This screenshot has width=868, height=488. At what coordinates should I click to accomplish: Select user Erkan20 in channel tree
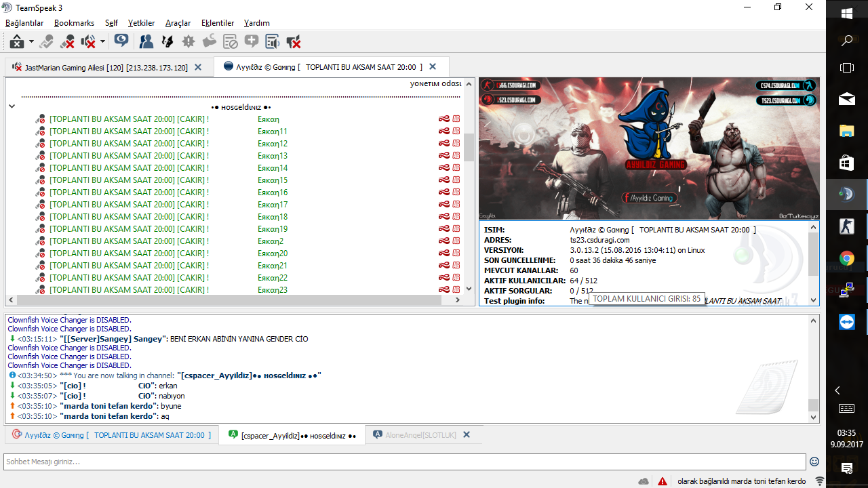[x=273, y=253]
